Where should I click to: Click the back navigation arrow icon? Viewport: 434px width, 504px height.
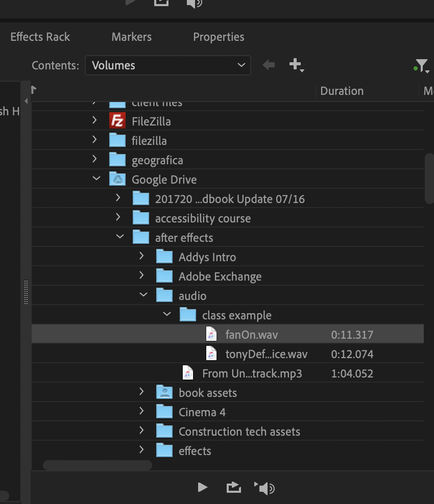269,65
